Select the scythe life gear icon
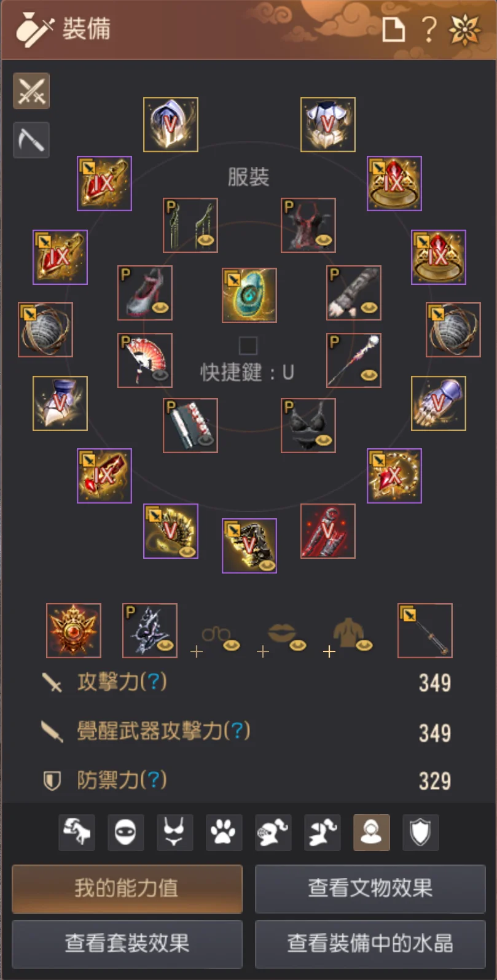 (x=31, y=140)
